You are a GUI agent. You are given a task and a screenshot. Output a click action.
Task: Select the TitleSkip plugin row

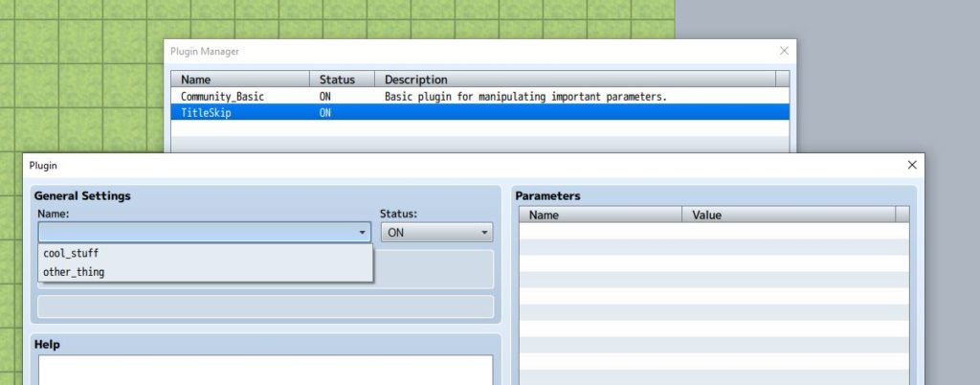(206, 112)
